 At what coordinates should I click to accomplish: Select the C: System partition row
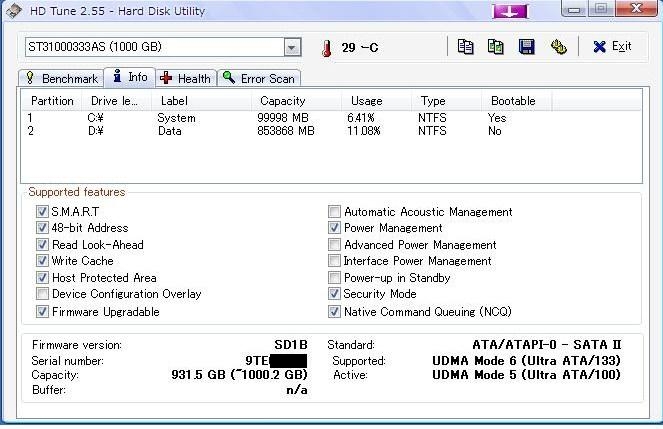coord(331,118)
